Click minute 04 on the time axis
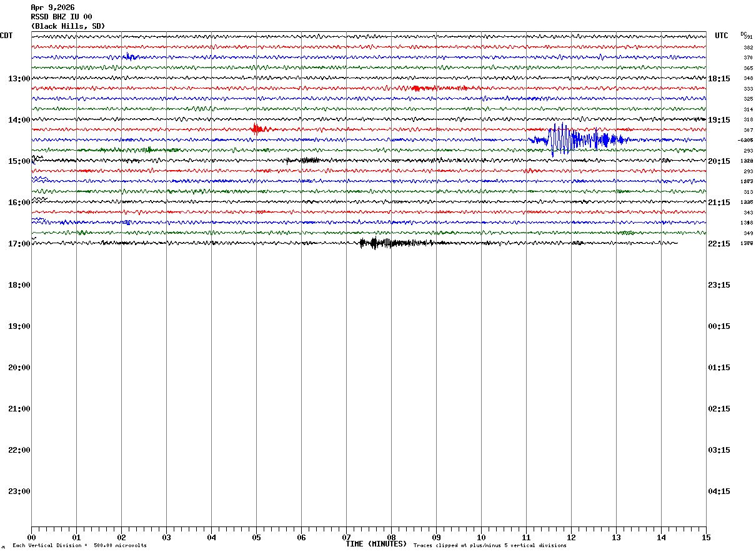Viewport: 756px width, 554px height. pyautogui.click(x=211, y=537)
